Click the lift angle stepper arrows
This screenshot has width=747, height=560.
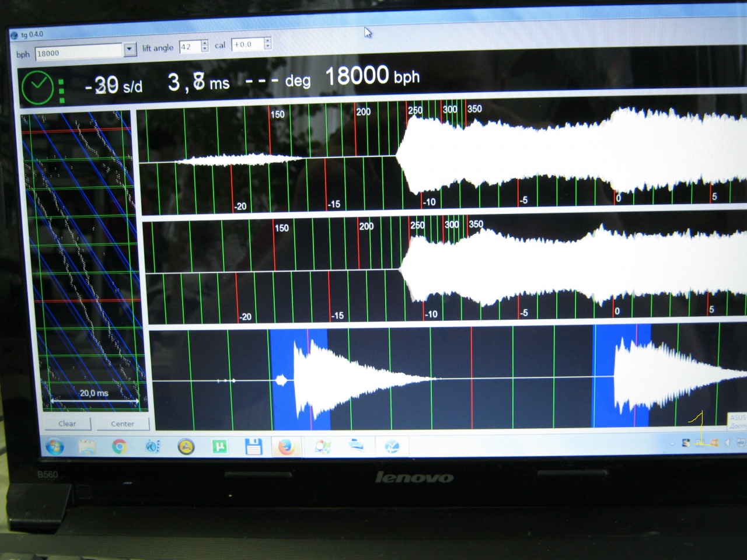(x=205, y=46)
